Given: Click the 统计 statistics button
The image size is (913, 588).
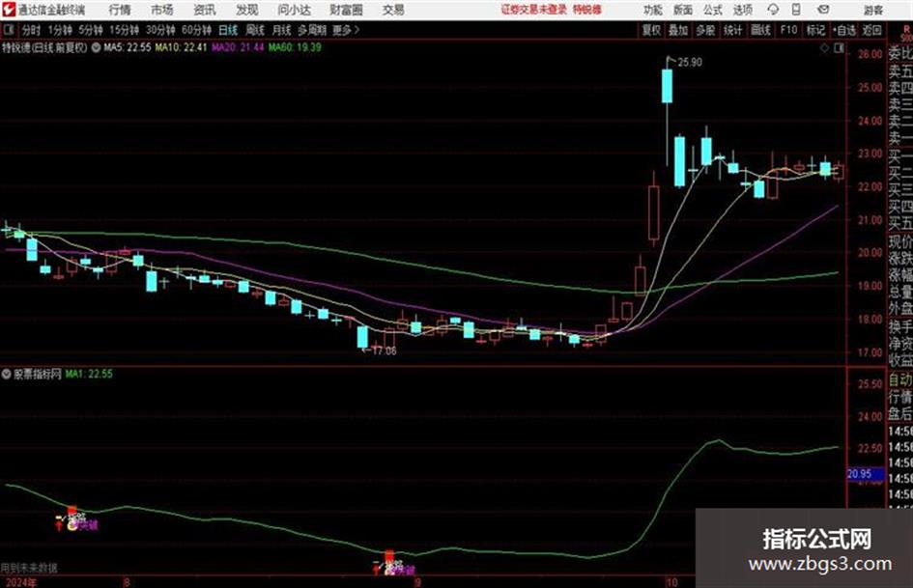Looking at the screenshot, I should [732, 30].
